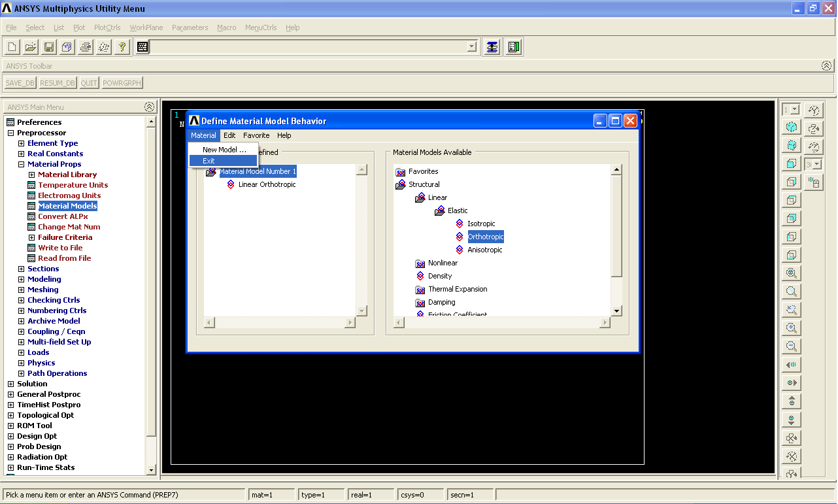
Task: Click the POWRGRPH button
Action: click(122, 83)
